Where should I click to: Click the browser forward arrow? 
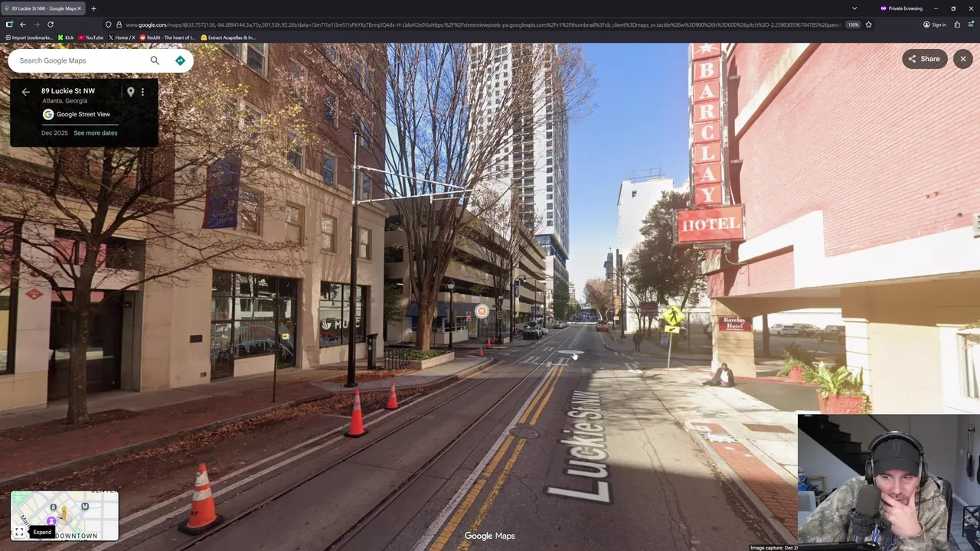point(37,24)
